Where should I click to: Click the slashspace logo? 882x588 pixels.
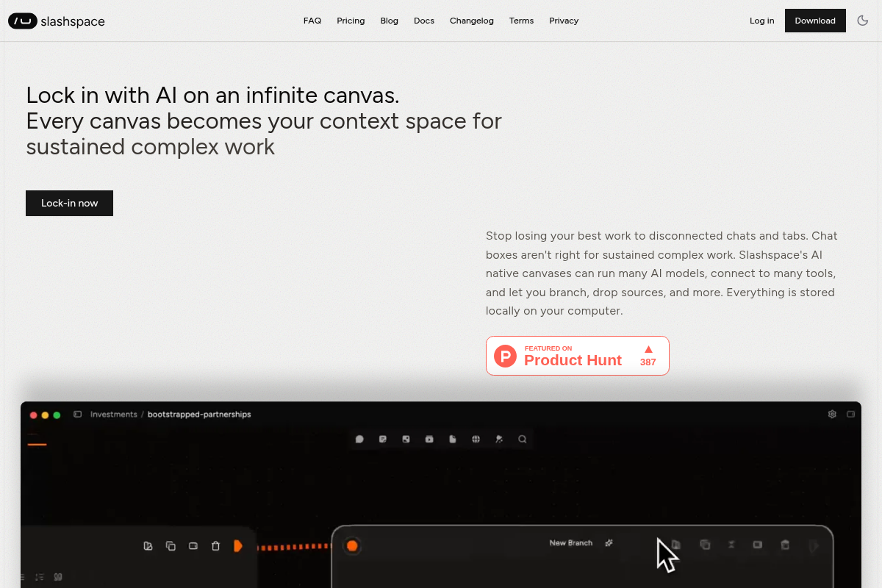(x=57, y=21)
